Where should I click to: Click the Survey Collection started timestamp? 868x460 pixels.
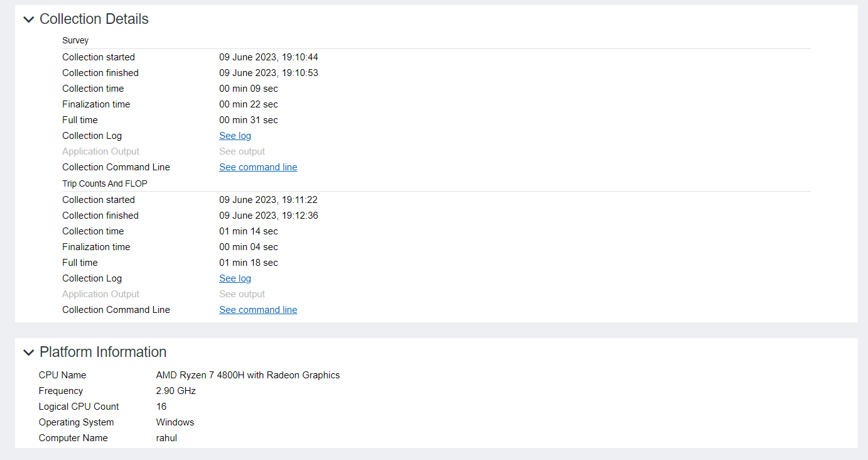pos(269,57)
